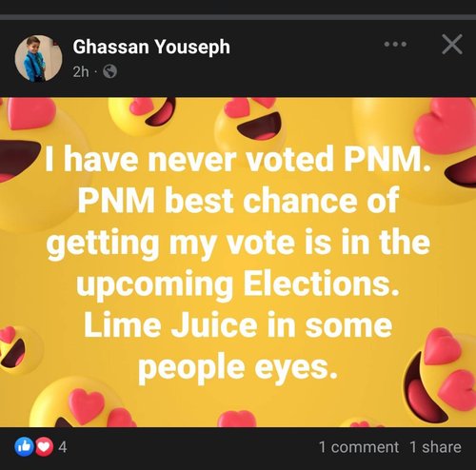Click red heart emoji beside 'PNM.' line end
The height and width of the screenshot is (470, 476).
446,126
